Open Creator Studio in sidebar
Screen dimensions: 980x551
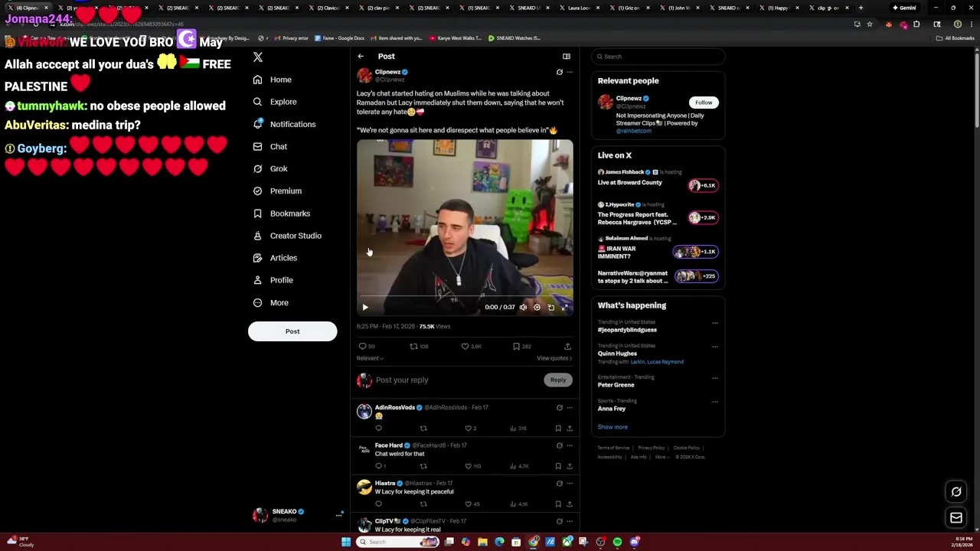tap(287, 236)
